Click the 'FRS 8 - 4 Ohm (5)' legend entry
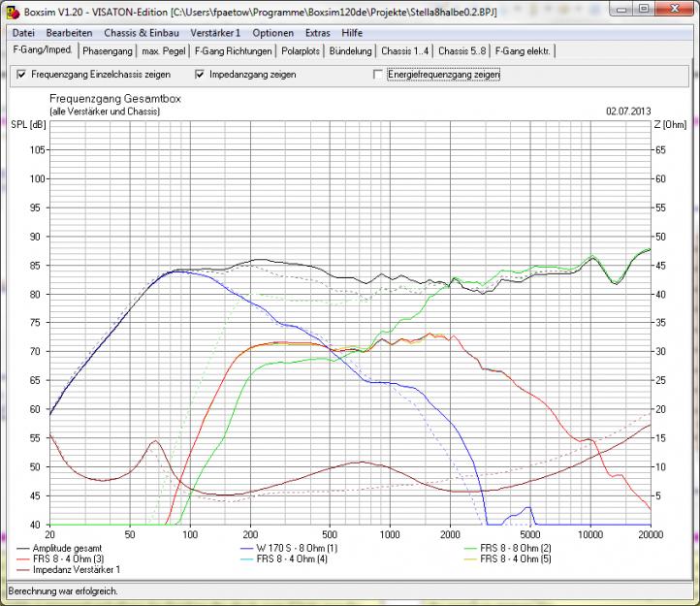The width and height of the screenshot is (700, 606). (x=508, y=558)
